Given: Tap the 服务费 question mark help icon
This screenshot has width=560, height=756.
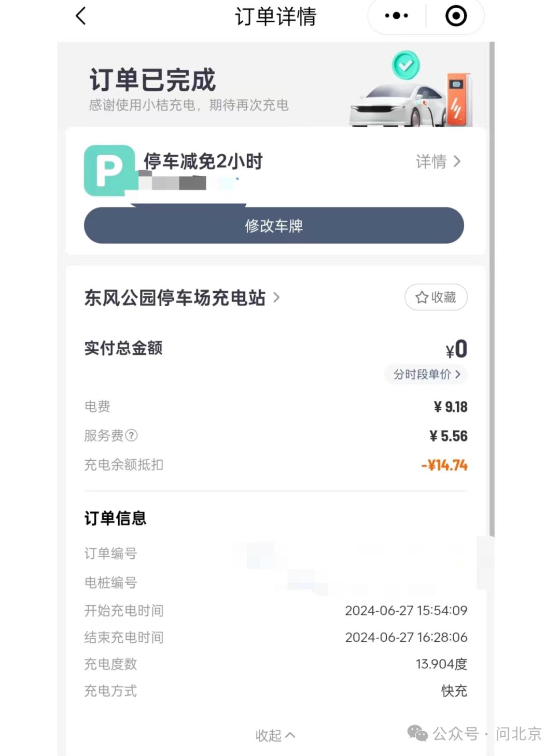Looking at the screenshot, I should [132, 435].
